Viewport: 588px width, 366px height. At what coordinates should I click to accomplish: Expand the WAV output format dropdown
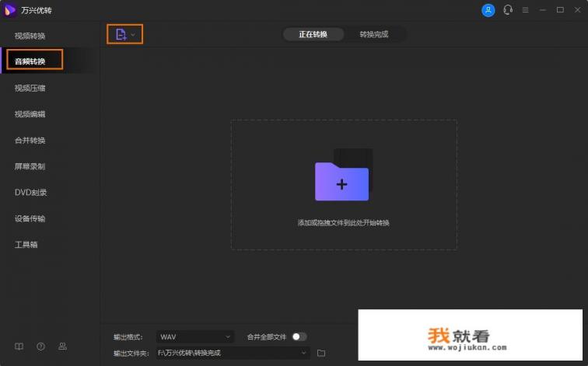click(194, 336)
